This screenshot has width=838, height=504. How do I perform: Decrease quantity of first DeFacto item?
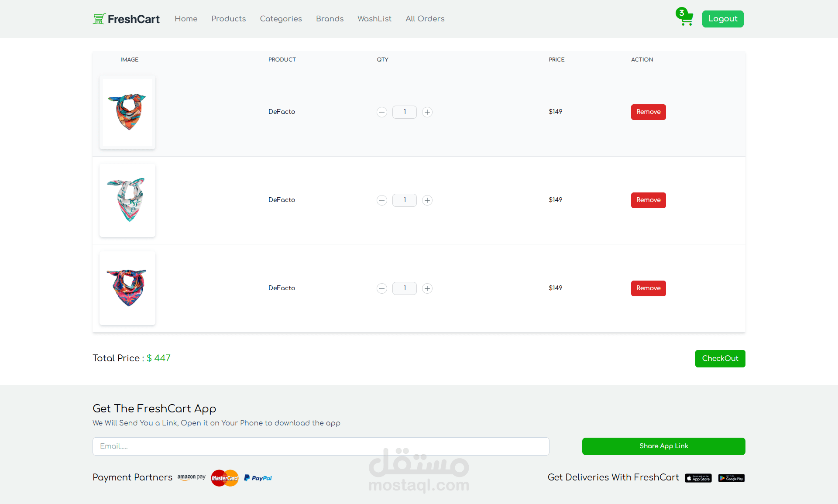pyautogui.click(x=382, y=112)
